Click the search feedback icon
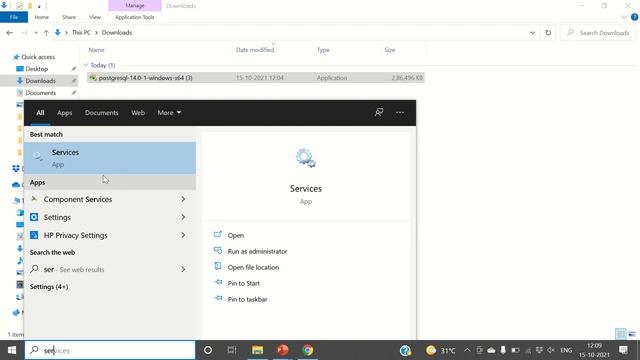 [379, 112]
